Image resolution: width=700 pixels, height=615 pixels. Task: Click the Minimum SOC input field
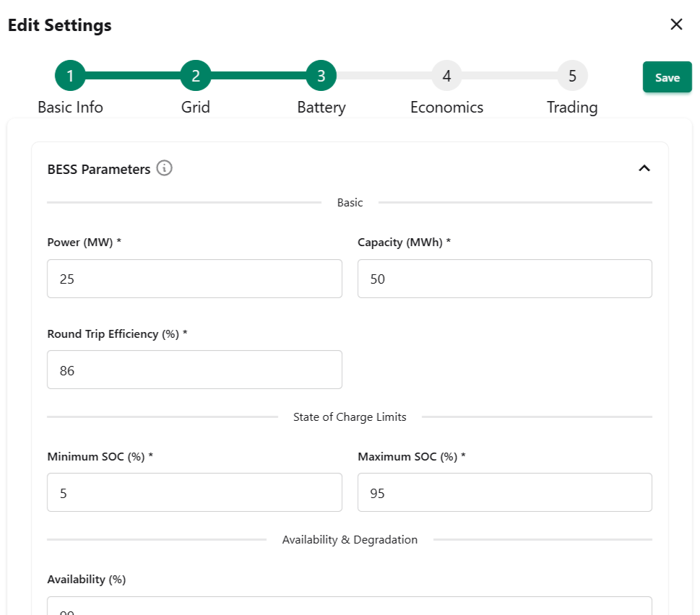[x=194, y=492]
